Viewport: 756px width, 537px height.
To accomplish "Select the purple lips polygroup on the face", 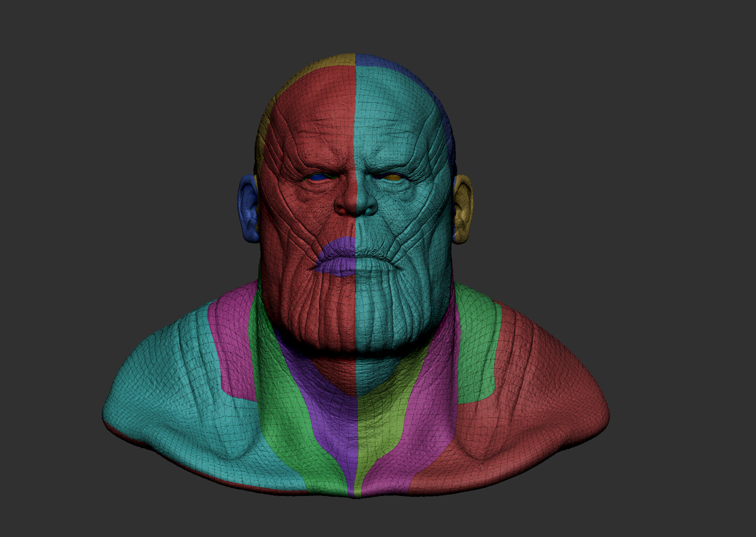I will tap(336, 256).
